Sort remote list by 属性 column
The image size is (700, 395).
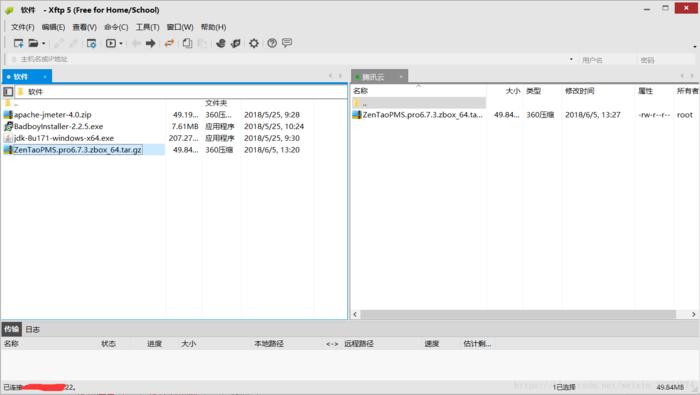[x=645, y=91]
